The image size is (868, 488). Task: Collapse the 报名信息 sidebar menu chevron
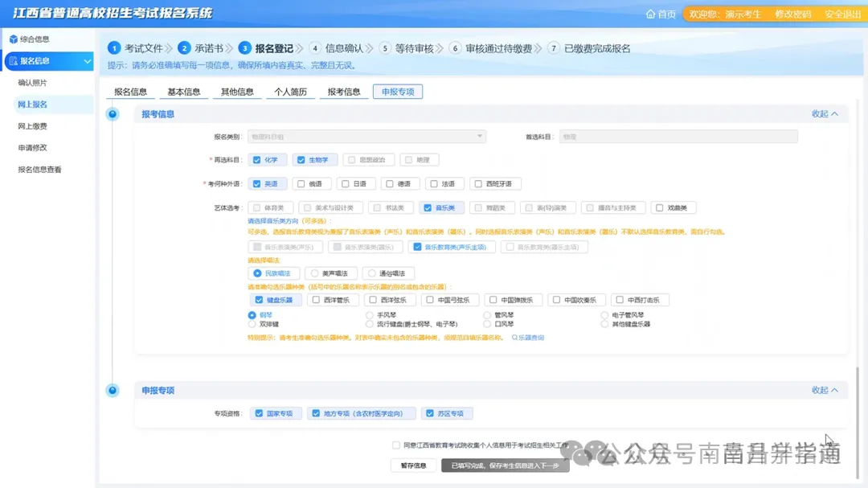88,61
